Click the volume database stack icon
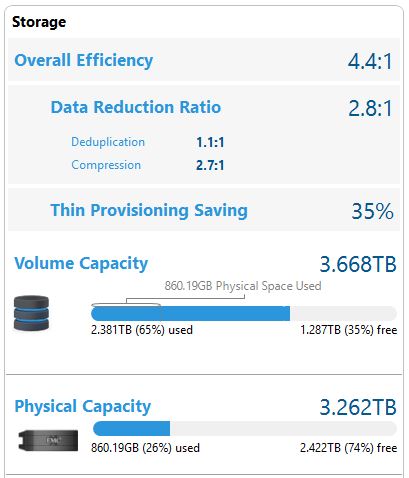 [x=31, y=313]
